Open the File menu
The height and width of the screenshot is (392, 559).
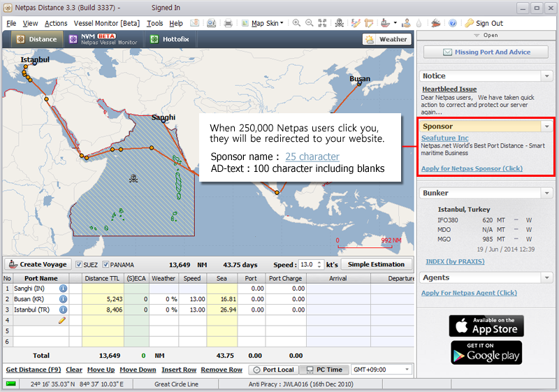[x=11, y=23]
